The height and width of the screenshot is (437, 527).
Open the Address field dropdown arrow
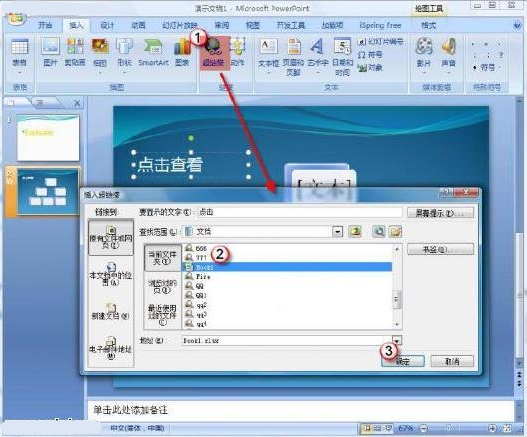397,340
